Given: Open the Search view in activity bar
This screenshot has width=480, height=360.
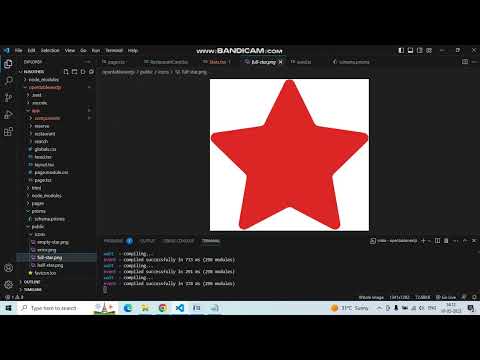Looking at the screenshot, I should [9, 81].
